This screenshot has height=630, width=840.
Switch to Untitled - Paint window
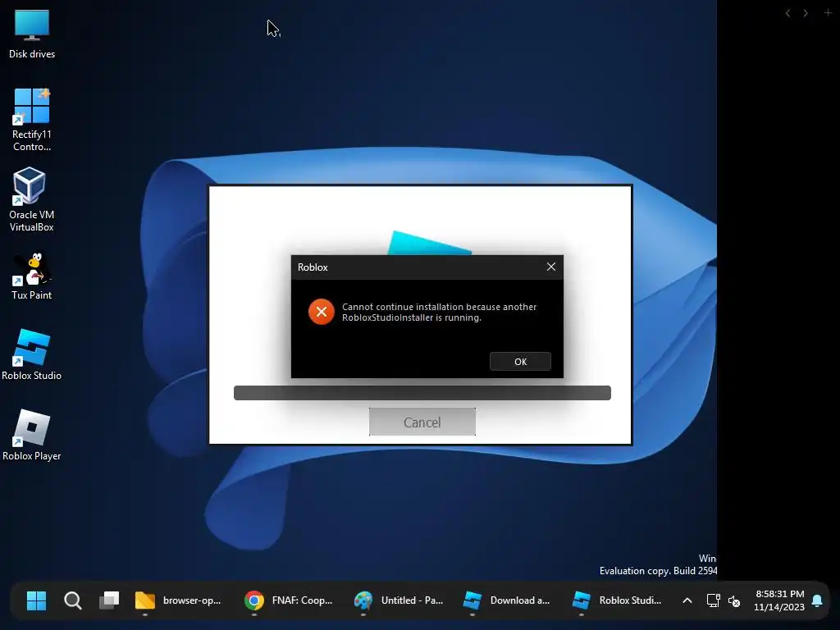(399, 600)
